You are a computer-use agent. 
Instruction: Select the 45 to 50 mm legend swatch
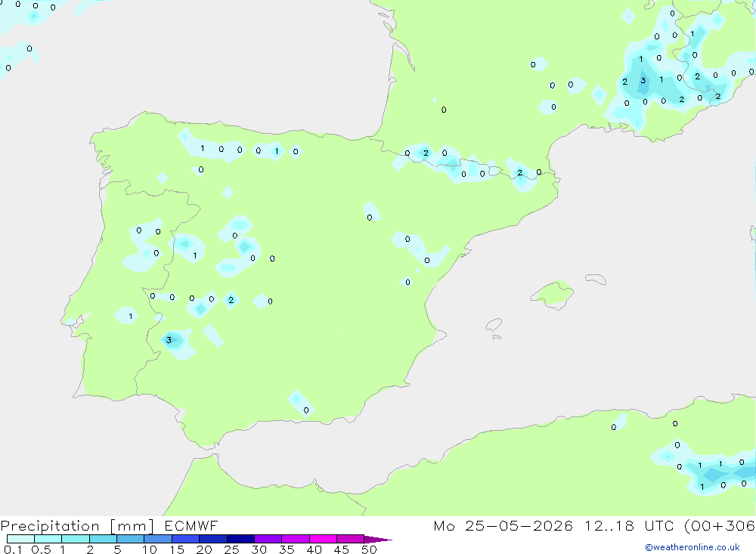coord(351,539)
